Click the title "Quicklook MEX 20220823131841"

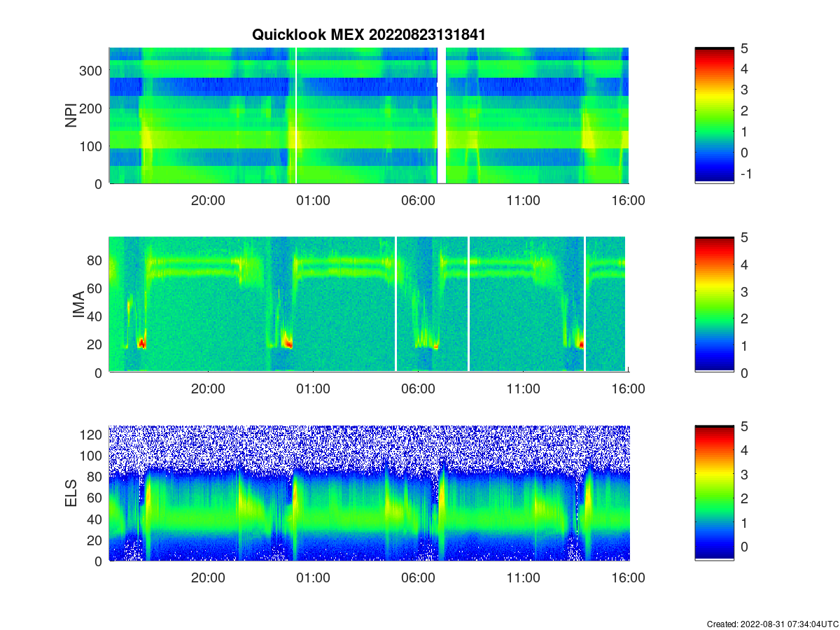(x=368, y=34)
